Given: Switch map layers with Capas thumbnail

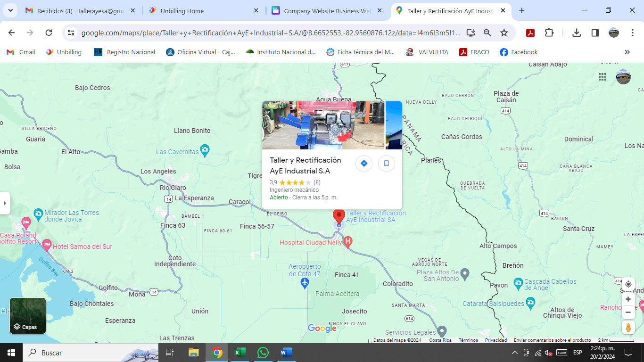Looking at the screenshot, I should click(28, 316).
